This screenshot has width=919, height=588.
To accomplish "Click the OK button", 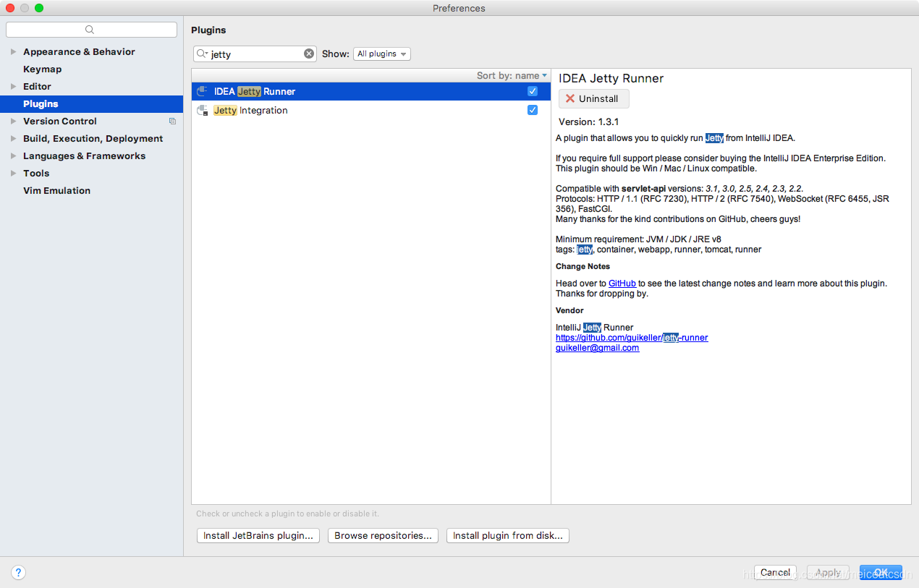I will 881,572.
